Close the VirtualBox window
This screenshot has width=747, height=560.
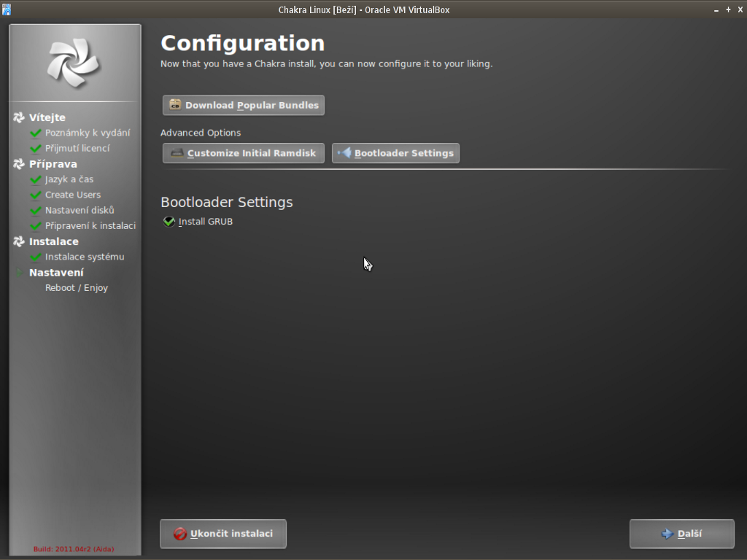(x=740, y=9)
